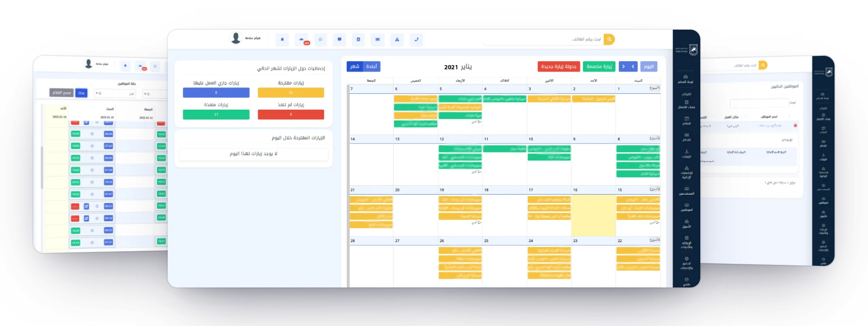Click the يناير 2021 calendar title
Screen dimensions: 868x326
[x=458, y=67]
